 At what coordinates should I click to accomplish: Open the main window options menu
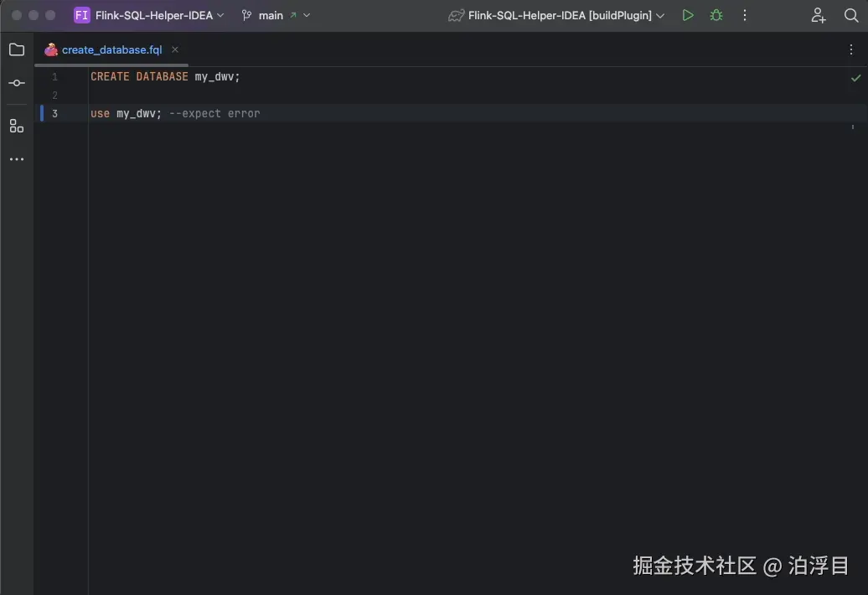pyautogui.click(x=744, y=15)
